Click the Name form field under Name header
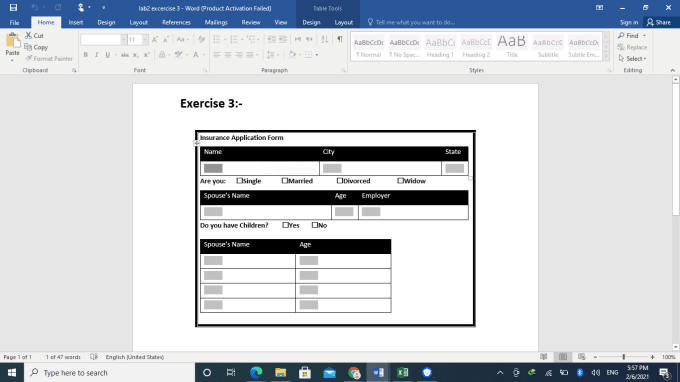This screenshot has height=382, width=680. point(213,168)
